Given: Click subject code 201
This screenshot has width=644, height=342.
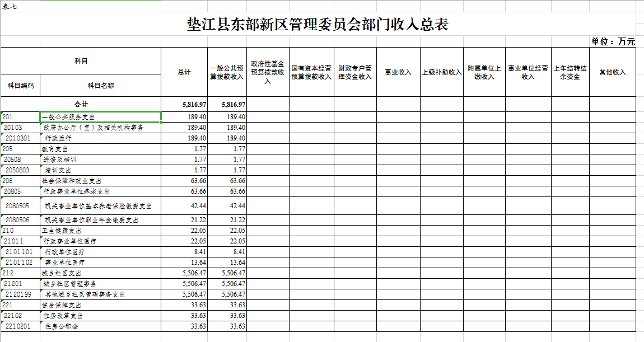Looking at the screenshot, I should (21, 117).
